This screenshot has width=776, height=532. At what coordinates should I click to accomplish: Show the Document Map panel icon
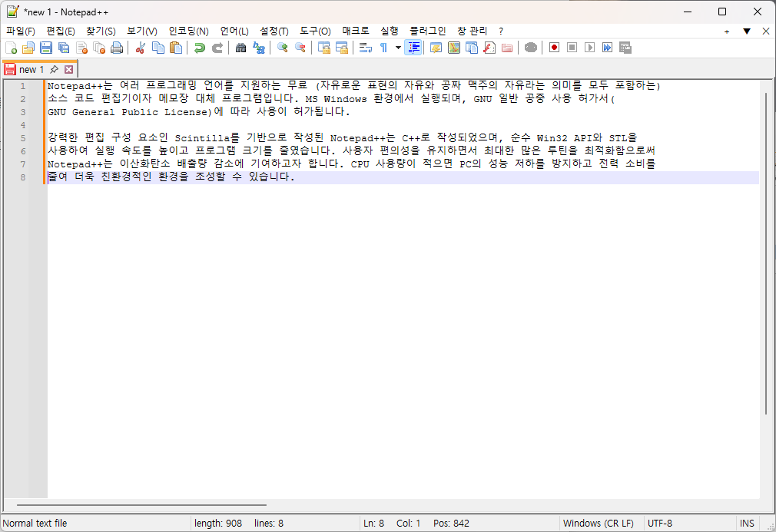[x=454, y=48]
